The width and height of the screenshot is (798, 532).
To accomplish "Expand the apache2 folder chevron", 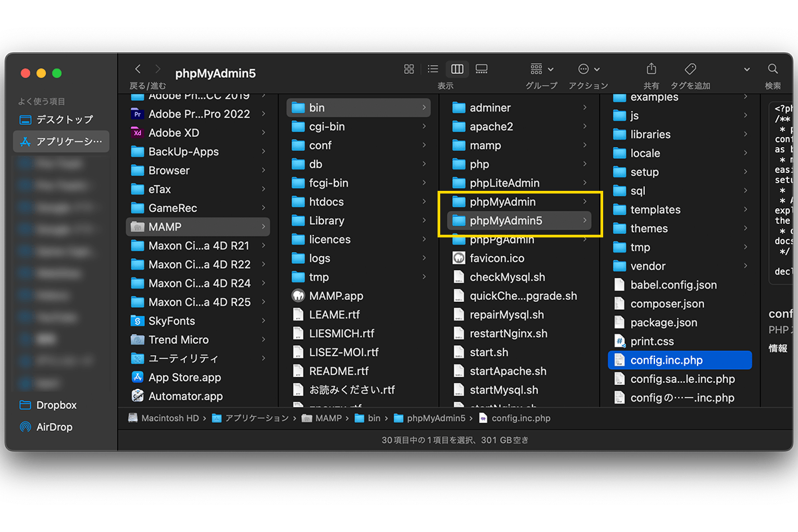I will pos(585,126).
